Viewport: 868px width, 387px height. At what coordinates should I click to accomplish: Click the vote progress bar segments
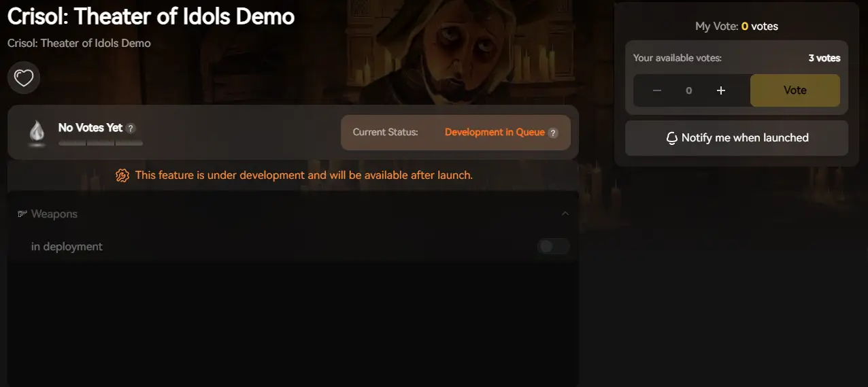tap(101, 143)
